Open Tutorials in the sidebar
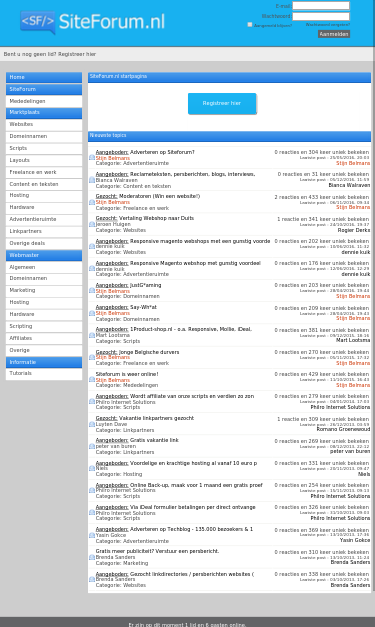 44,373
